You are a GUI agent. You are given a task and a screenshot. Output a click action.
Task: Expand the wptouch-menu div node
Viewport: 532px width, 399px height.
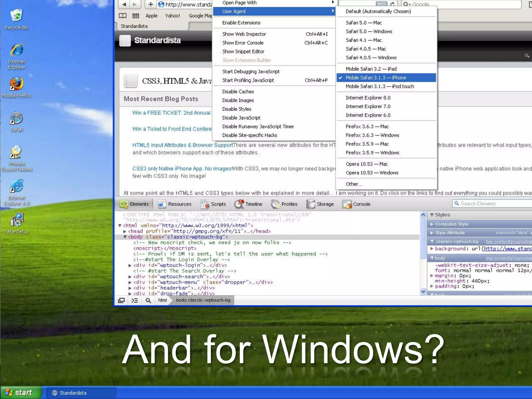[x=130, y=282]
